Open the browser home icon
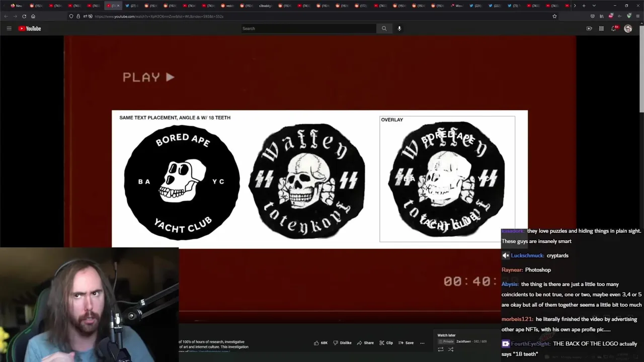The image size is (644, 362). (33, 16)
